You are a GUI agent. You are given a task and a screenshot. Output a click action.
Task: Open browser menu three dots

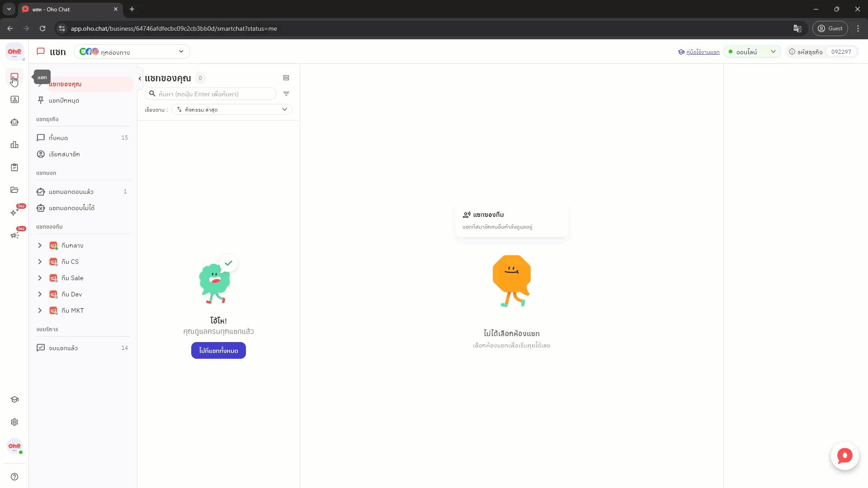click(858, 28)
